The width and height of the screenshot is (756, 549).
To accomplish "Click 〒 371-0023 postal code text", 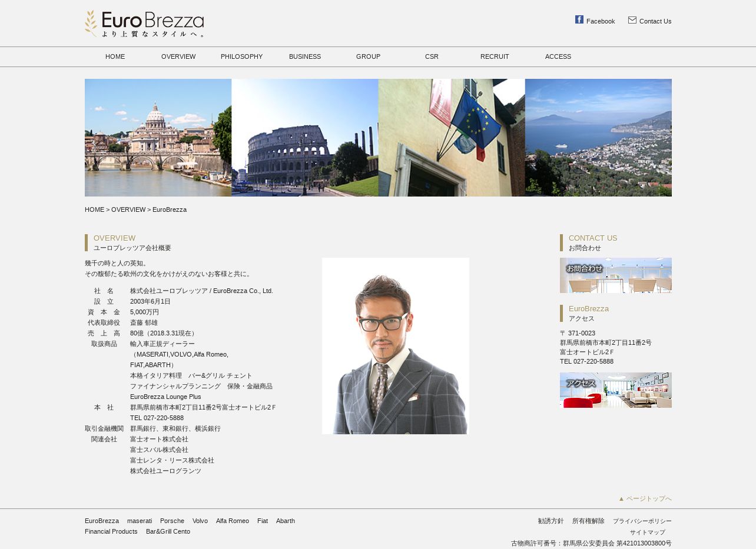I will (578, 333).
